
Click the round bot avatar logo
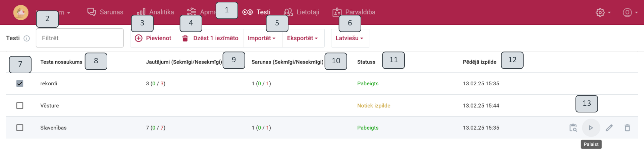click(x=21, y=12)
